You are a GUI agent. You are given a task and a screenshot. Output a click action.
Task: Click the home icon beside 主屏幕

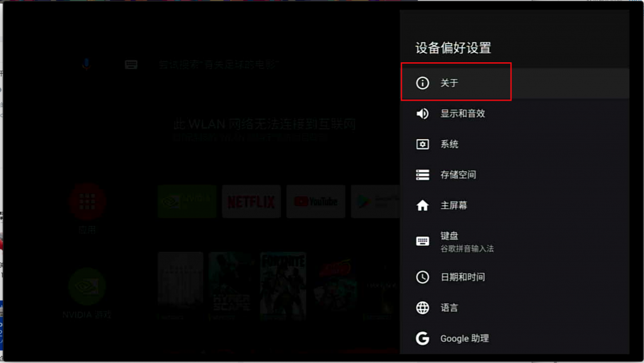pos(422,205)
